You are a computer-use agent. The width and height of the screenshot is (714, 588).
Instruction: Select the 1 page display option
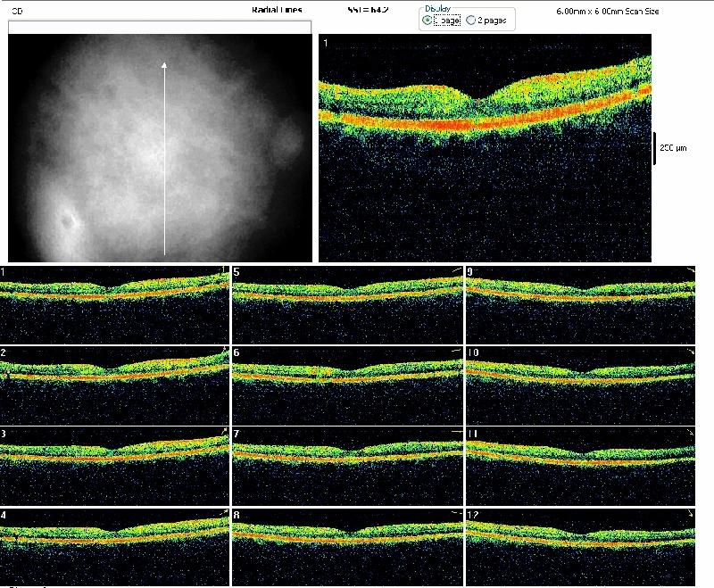coord(428,20)
